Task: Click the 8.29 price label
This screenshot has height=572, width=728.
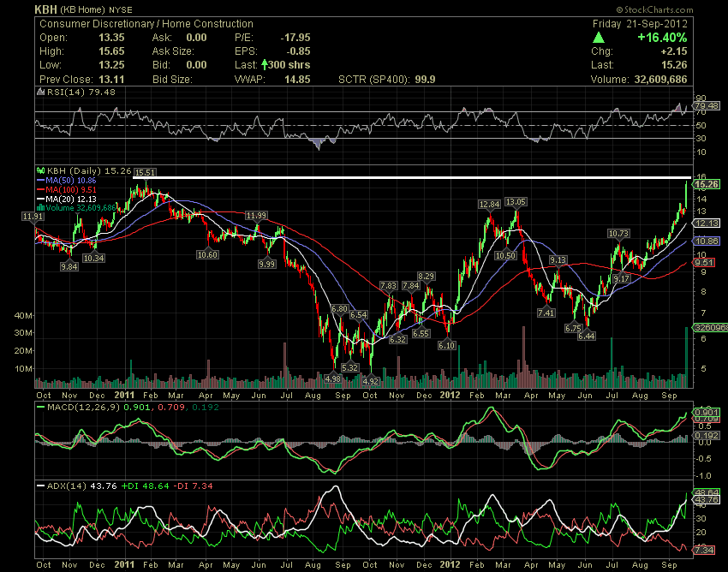Action: point(426,277)
